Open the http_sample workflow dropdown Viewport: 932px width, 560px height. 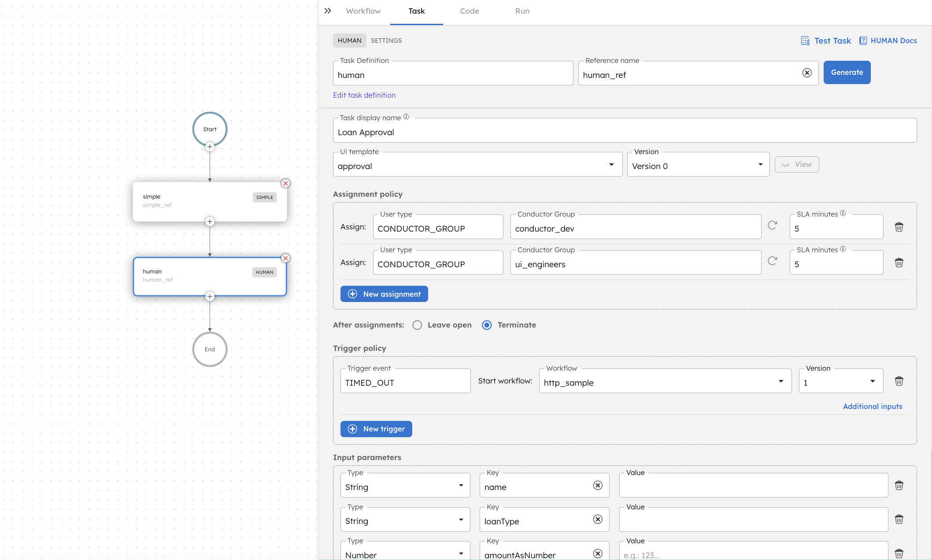(665, 381)
